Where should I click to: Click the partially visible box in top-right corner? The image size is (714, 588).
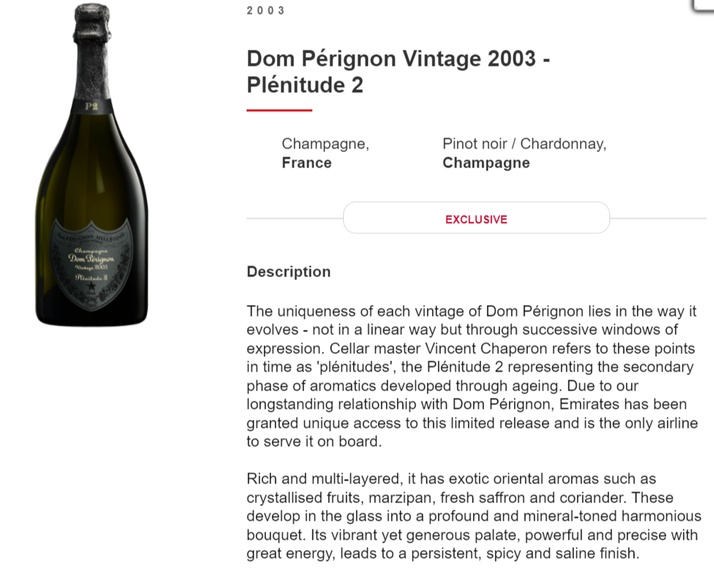coord(704,5)
